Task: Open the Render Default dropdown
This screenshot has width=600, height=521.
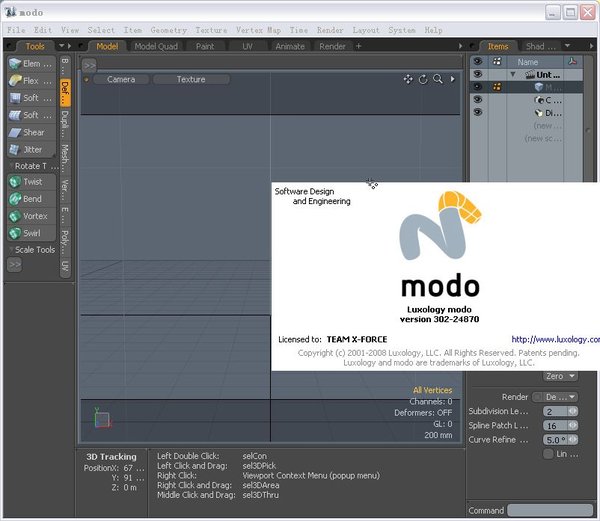Action: (560, 397)
